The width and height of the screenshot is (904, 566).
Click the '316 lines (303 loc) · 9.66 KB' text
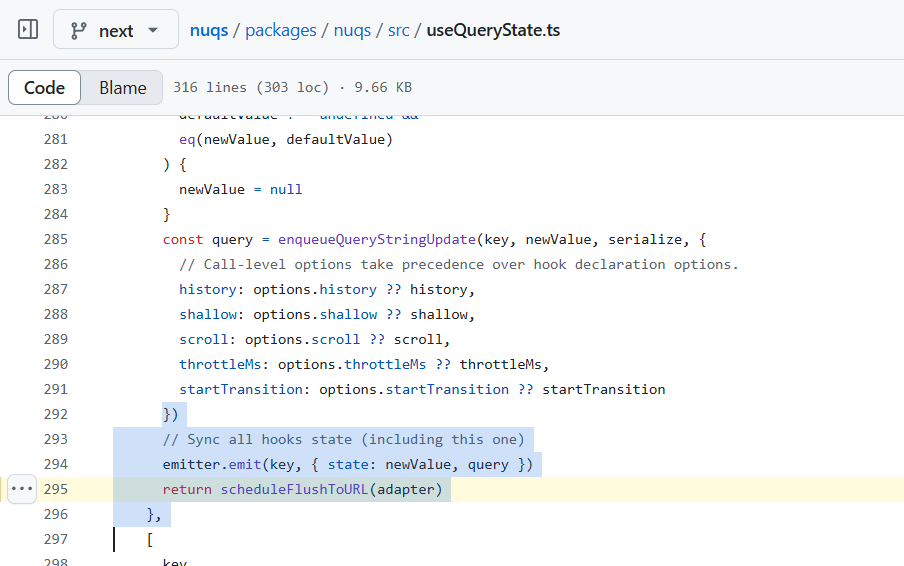tap(292, 88)
